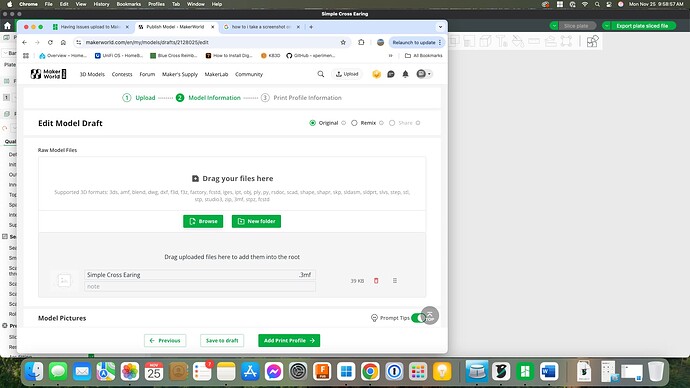Show more bookmarks with the overflow chevron
The image size is (690, 388).
tap(390, 55)
